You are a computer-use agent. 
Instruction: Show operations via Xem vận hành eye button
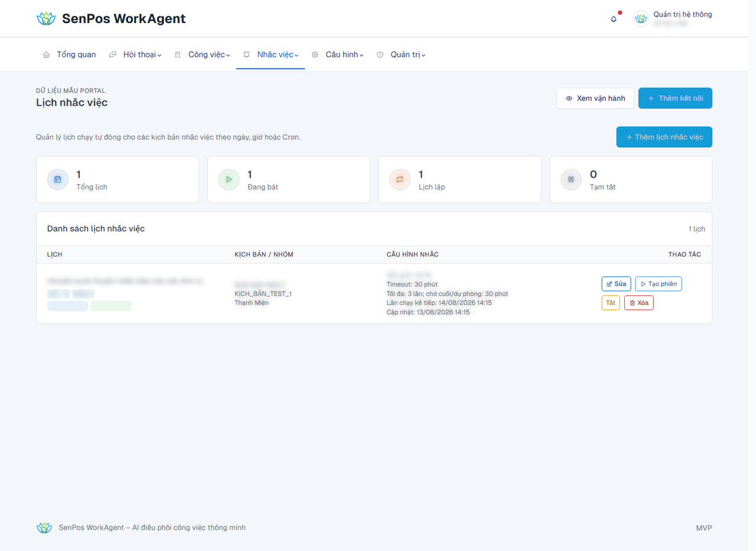(595, 98)
